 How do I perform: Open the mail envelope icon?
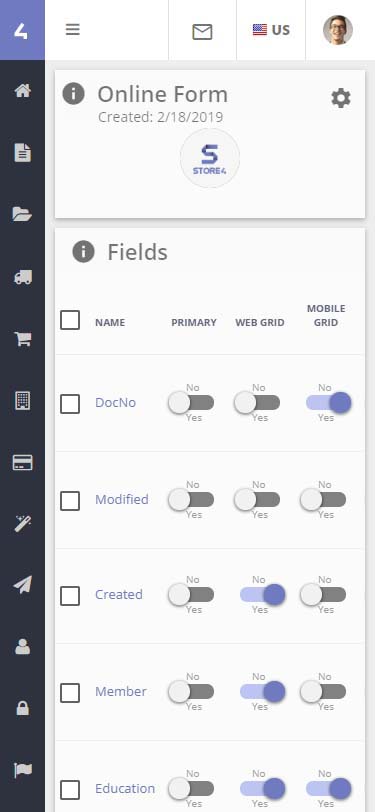202,32
